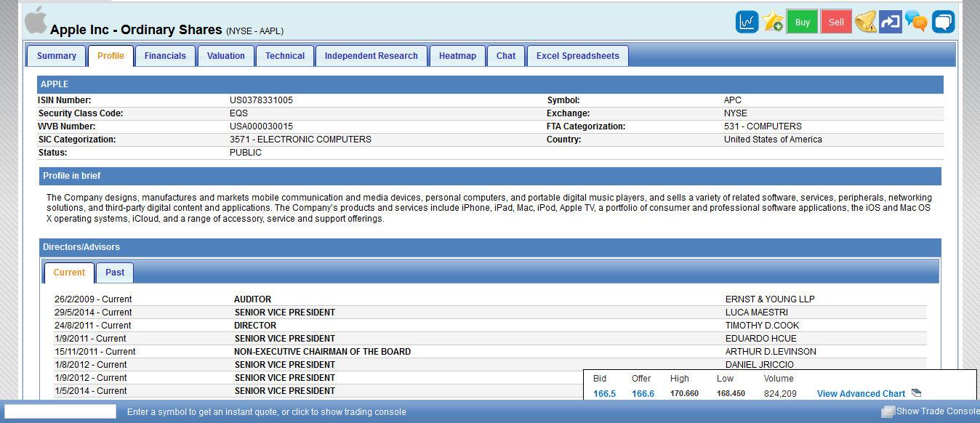Click the name EDUARDO HCUE
The image size is (980, 423).
[x=760, y=339]
